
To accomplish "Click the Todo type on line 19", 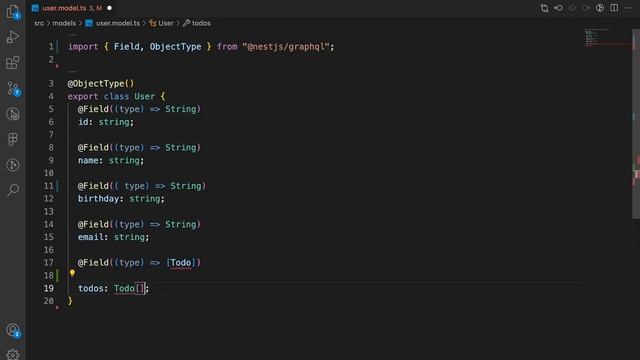I will 124,288.
